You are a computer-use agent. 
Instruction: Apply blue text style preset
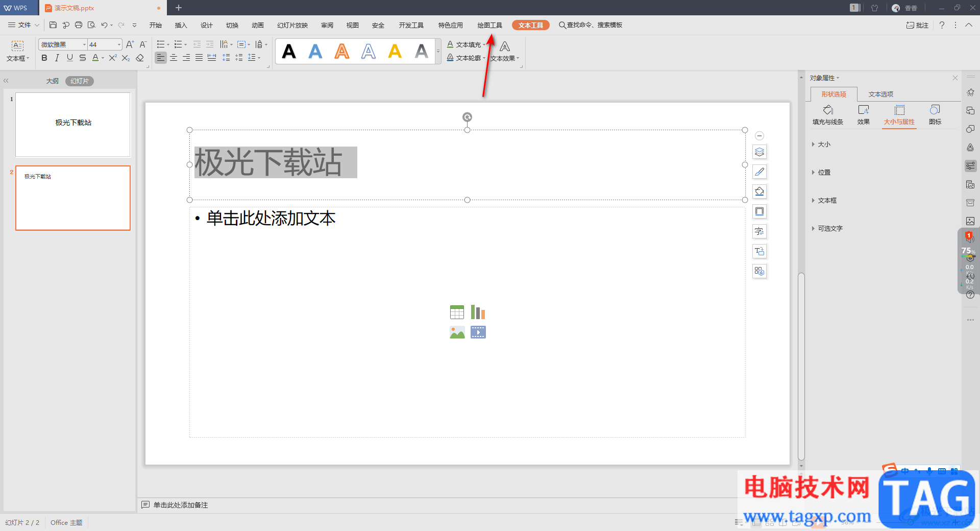(315, 51)
